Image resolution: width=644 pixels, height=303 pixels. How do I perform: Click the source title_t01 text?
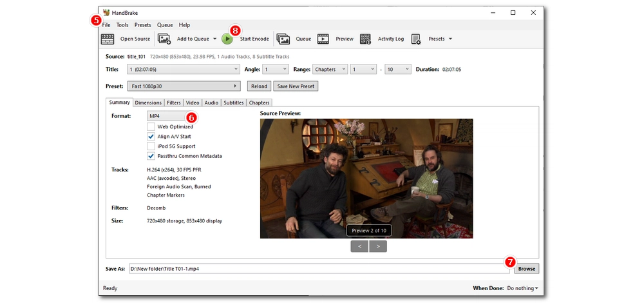tap(137, 57)
